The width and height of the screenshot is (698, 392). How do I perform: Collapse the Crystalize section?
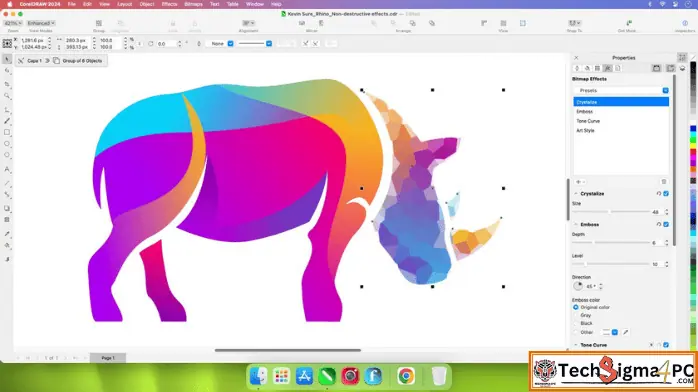click(576, 194)
